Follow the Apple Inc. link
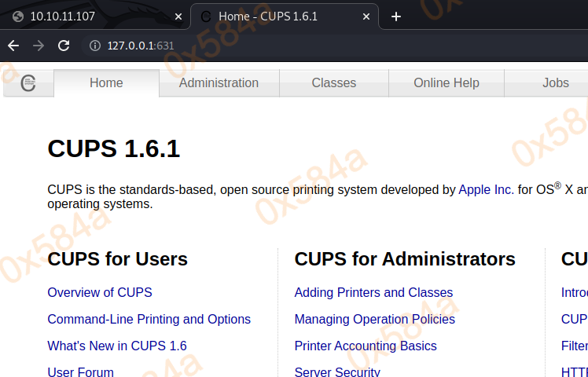 486,189
